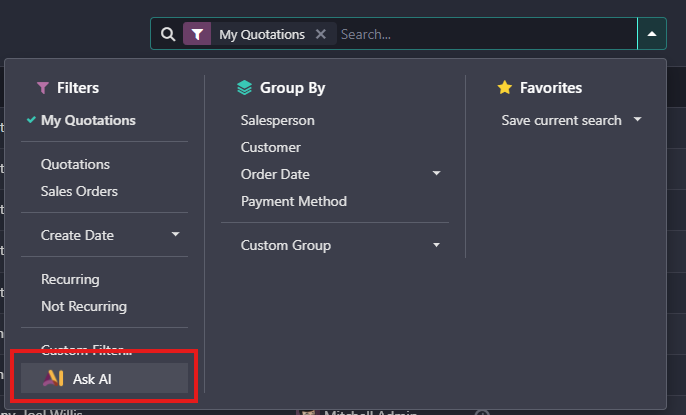Group by Salesperson
Viewport: 686px width, 415px height.
click(277, 120)
